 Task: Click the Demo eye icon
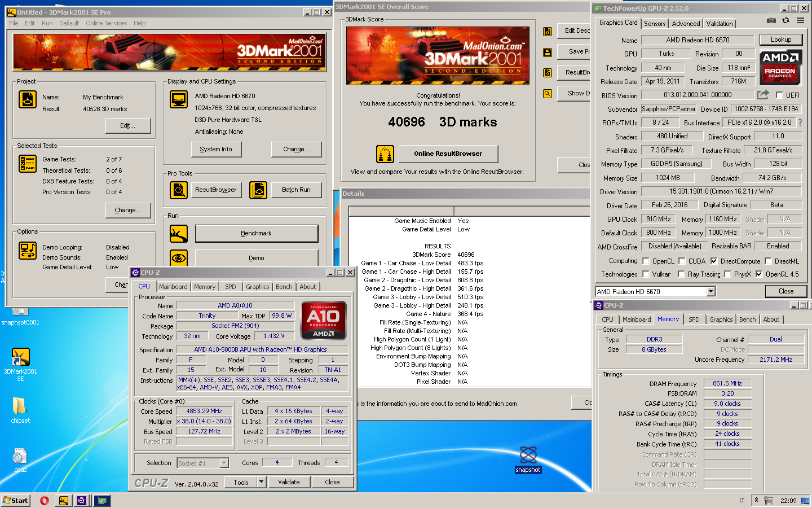pyautogui.click(x=179, y=258)
